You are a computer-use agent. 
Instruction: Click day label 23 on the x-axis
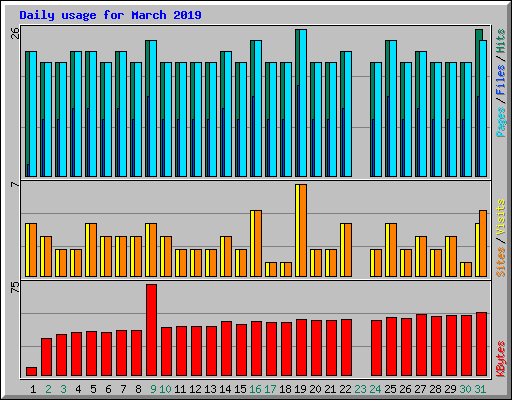point(360,389)
